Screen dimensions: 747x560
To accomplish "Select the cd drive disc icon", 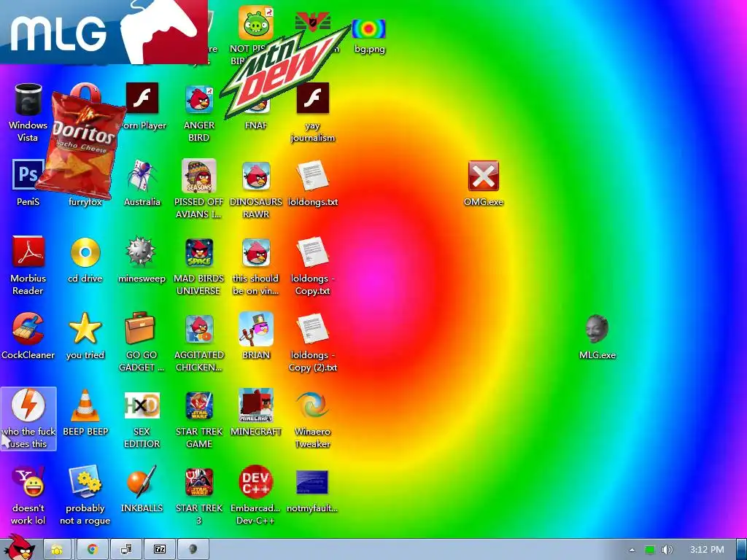I will [85, 252].
